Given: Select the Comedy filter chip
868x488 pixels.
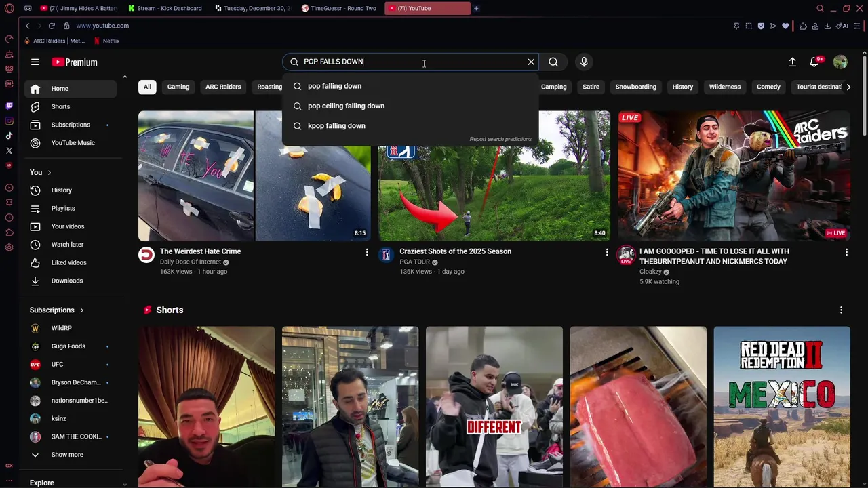Looking at the screenshot, I should 768,87.
